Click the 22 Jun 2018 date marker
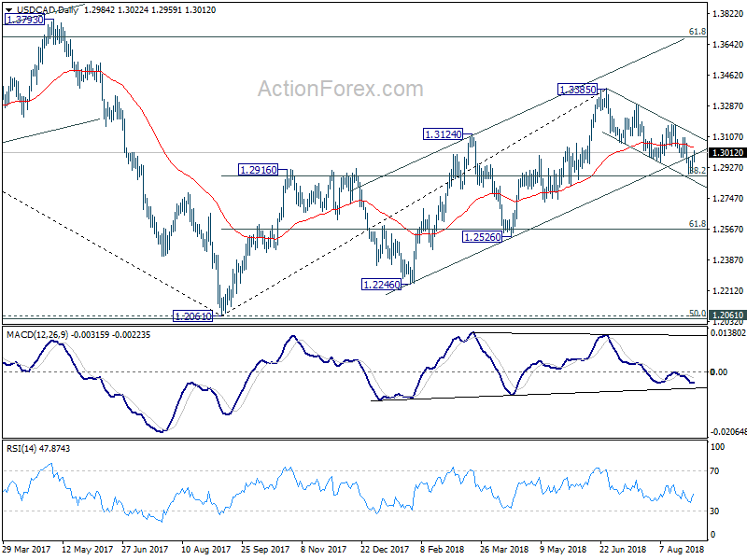 point(622,549)
